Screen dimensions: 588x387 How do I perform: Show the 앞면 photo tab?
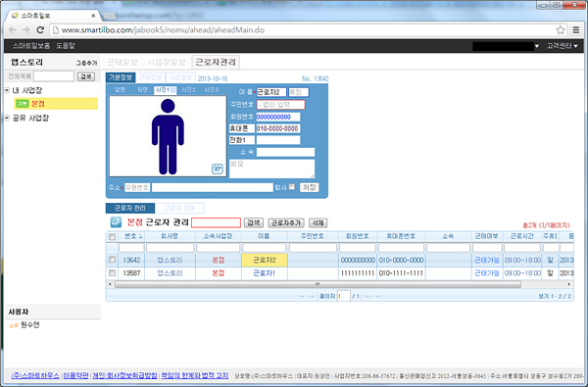point(120,90)
